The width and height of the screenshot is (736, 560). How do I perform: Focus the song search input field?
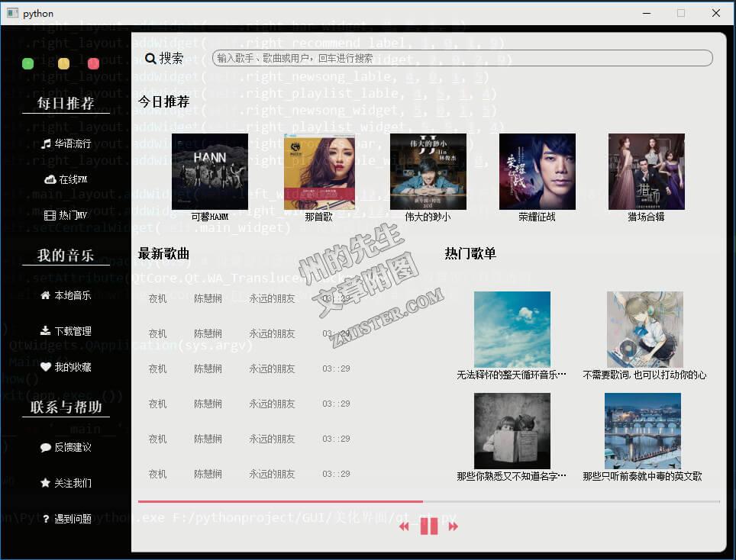point(463,58)
